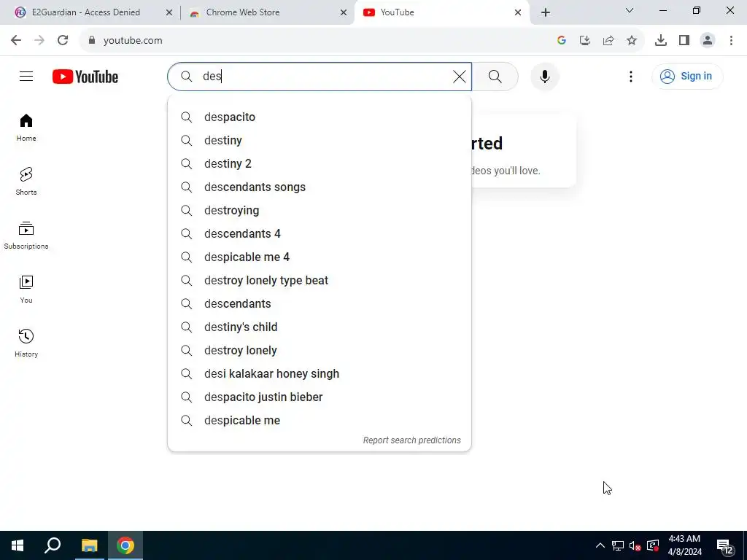Click the taskbar clock 4:43 AM
747x560 pixels.
point(684,545)
